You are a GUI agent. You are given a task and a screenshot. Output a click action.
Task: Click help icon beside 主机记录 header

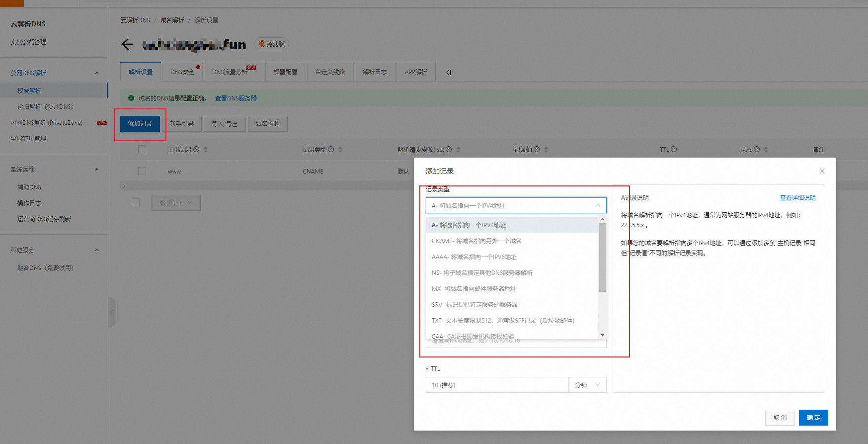(196, 149)
